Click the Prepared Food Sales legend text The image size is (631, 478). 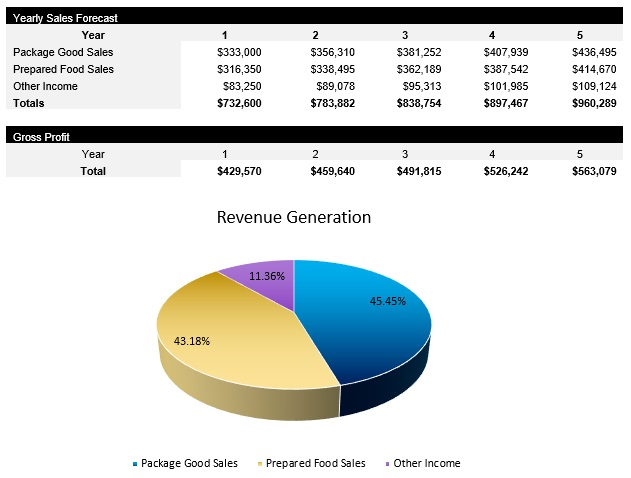tap(317, 464)
